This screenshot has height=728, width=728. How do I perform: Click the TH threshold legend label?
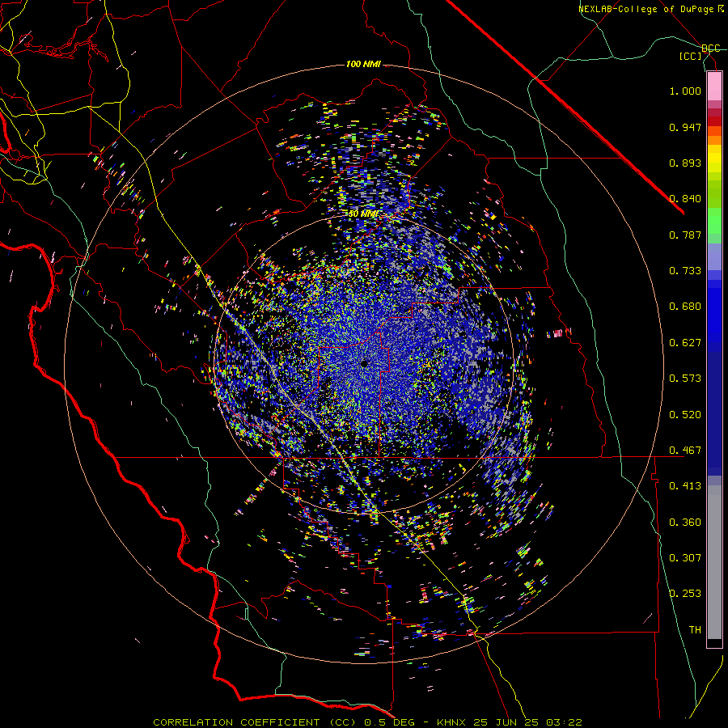coord(695,630)
